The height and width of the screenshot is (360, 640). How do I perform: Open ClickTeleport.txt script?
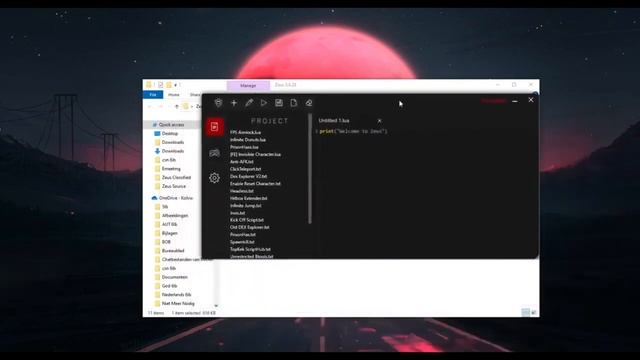246,169
